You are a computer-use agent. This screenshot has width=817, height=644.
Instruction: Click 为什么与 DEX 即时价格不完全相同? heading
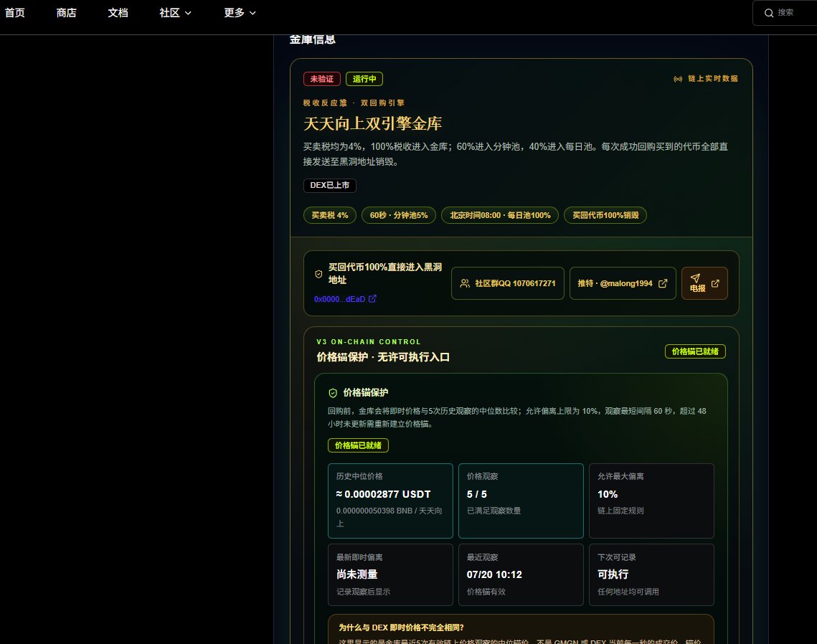[401, 628]
